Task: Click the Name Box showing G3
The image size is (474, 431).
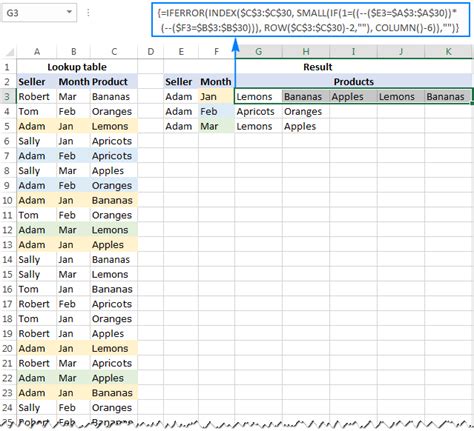Action: (39, 13)
